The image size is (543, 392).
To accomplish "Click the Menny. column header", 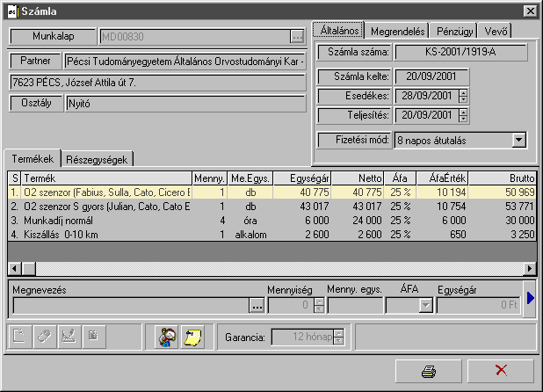I will pos(209,178).
